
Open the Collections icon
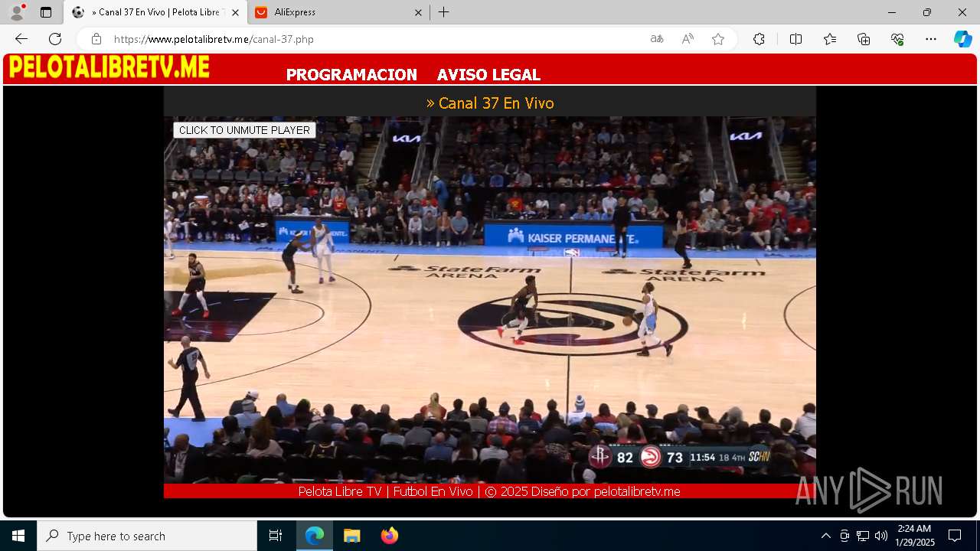(864, 39)
